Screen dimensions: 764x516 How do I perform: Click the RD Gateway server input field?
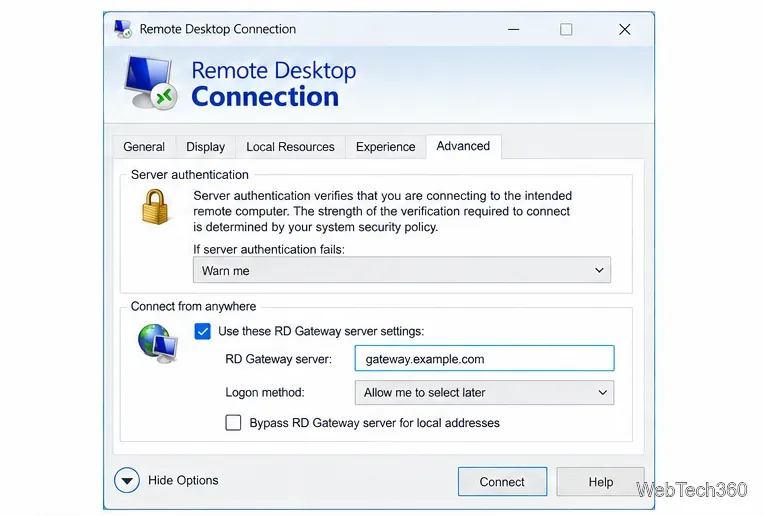click(x=484, y=359)
